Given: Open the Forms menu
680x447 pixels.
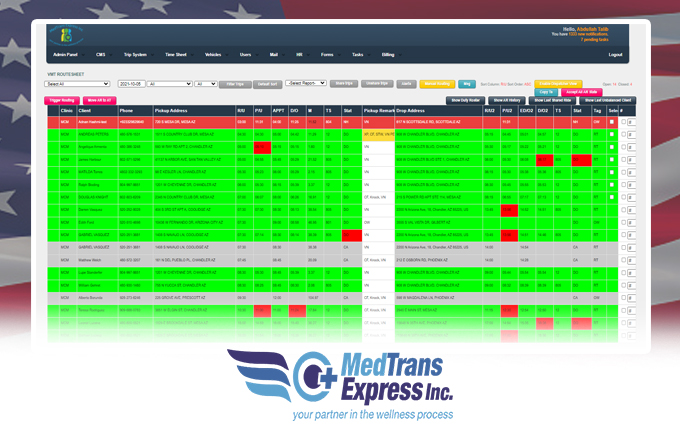Looking at the screenshot, I should (327, 55).
